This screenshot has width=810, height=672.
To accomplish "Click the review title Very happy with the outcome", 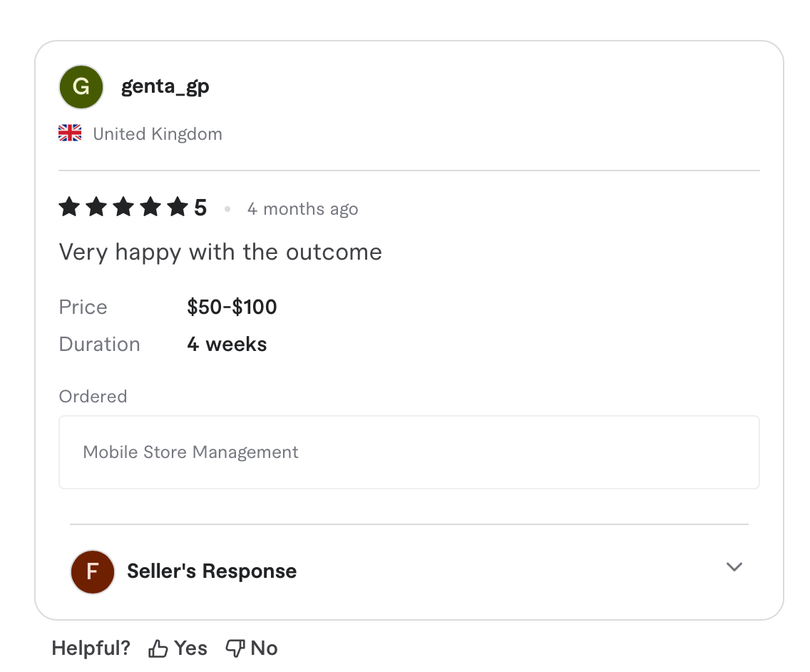I will [x=220, y=251].
